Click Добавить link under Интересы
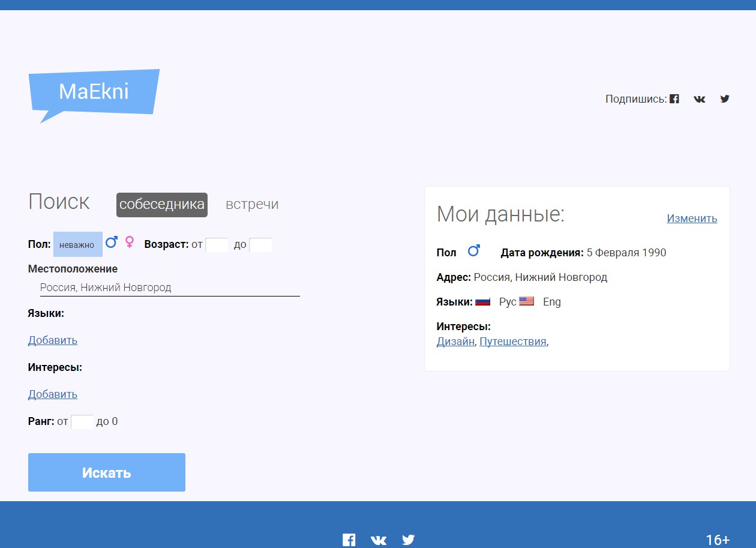Image resolution: width=756 pixels, height=548 pixels. pyautogui.click(x=53, y=394)
